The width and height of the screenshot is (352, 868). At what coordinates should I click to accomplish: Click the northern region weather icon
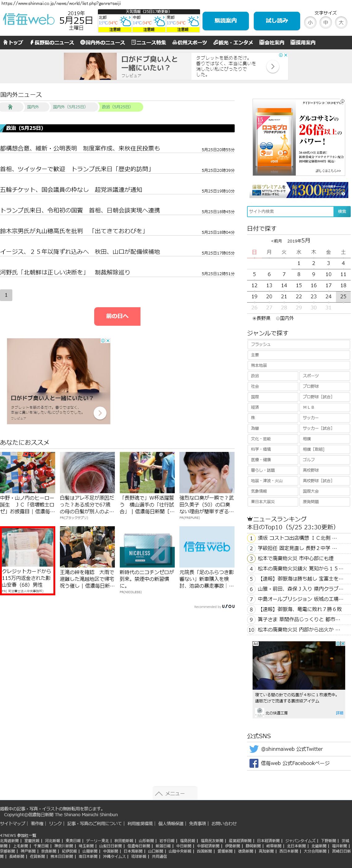tap(125, 22)
